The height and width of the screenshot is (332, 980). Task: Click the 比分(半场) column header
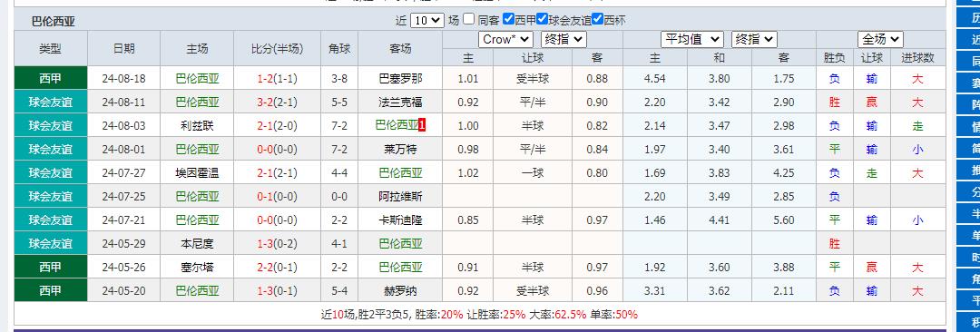277,49
